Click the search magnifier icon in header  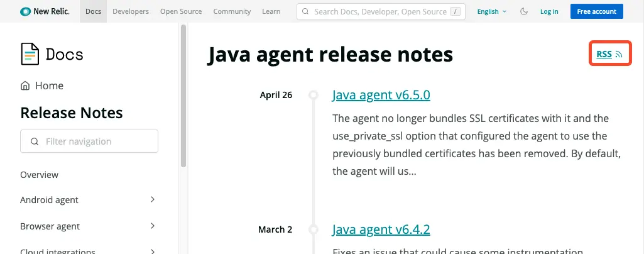(x=305, y=11)
